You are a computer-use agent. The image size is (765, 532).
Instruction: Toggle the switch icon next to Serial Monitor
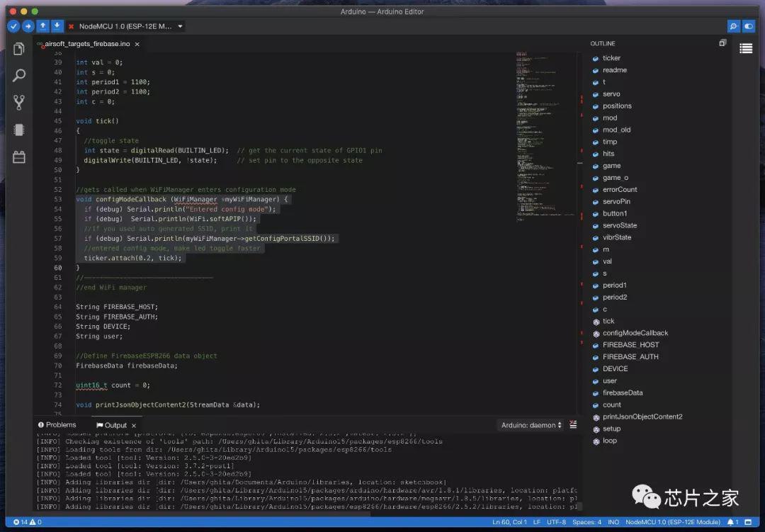point(749,26)
